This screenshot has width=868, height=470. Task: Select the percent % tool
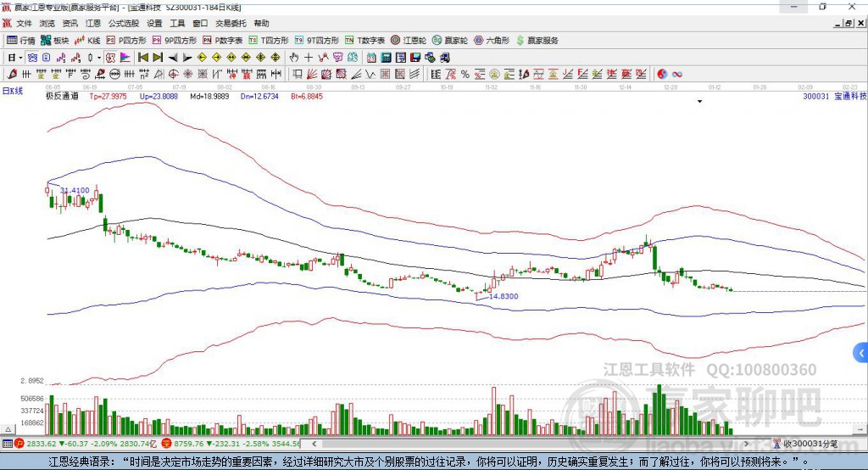pyautogui.click(x=465, y=75)
